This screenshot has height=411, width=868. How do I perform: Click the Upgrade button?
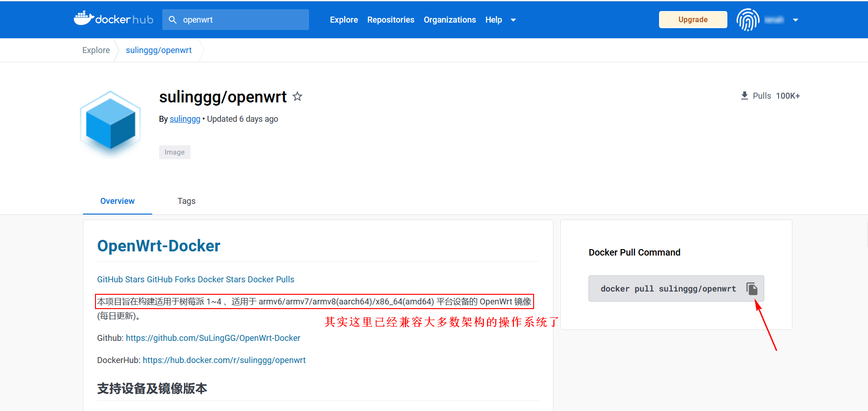click(693, 19)
